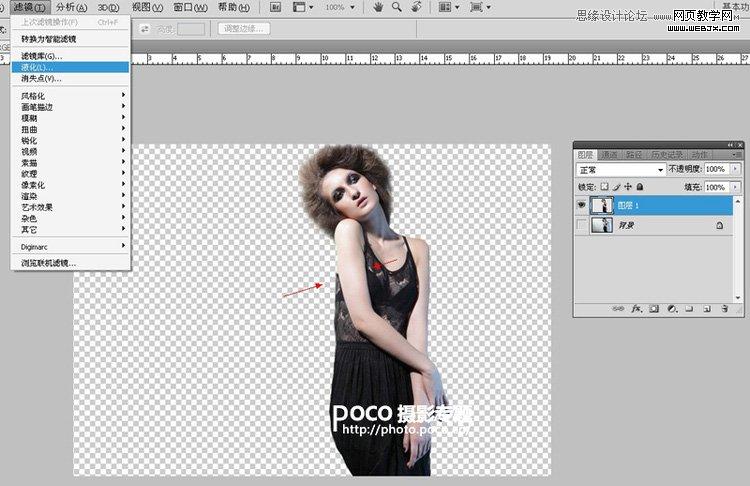Open the 视图(V) menu
The height and width of the screenshot is (486, 750).
click(x=147, y=8)
